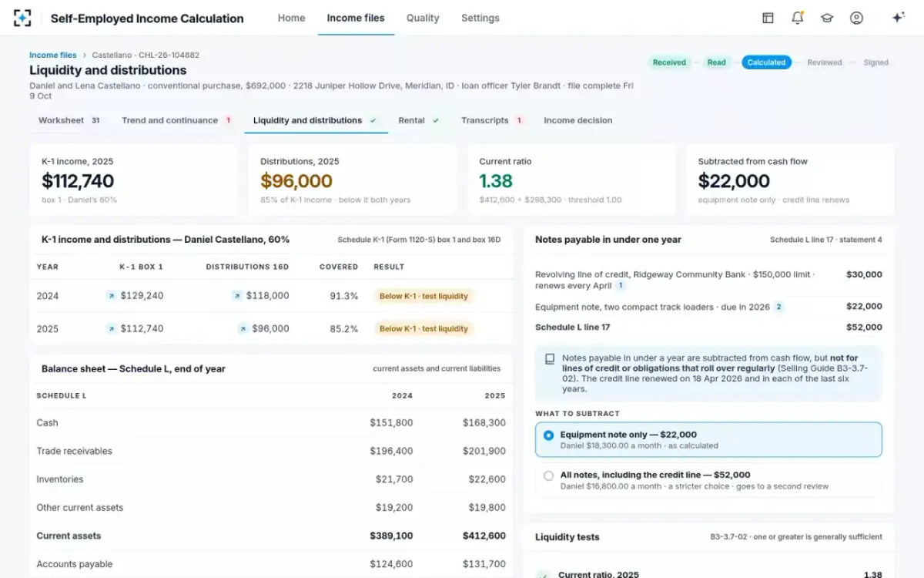Click 2024 Inventories value $21,700
Screen dimensions: 924x578
394,479
